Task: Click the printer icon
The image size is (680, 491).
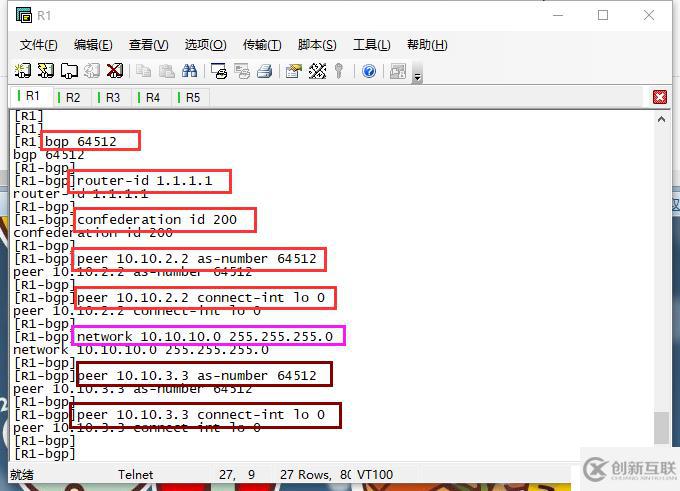Action: tap(265, 71)
